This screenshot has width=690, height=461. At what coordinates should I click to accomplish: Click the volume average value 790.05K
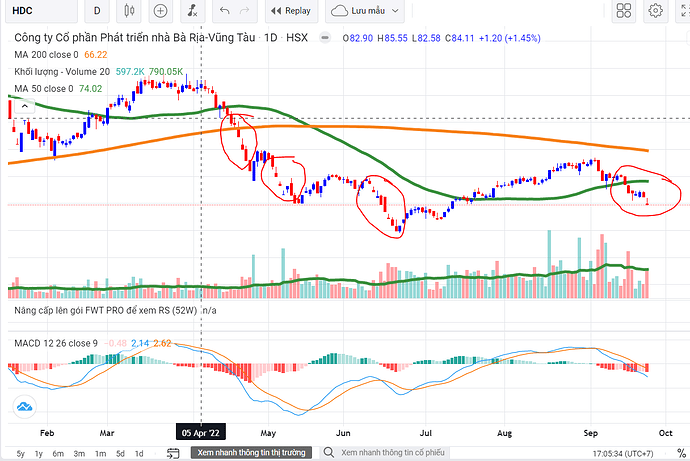point(166,72)
